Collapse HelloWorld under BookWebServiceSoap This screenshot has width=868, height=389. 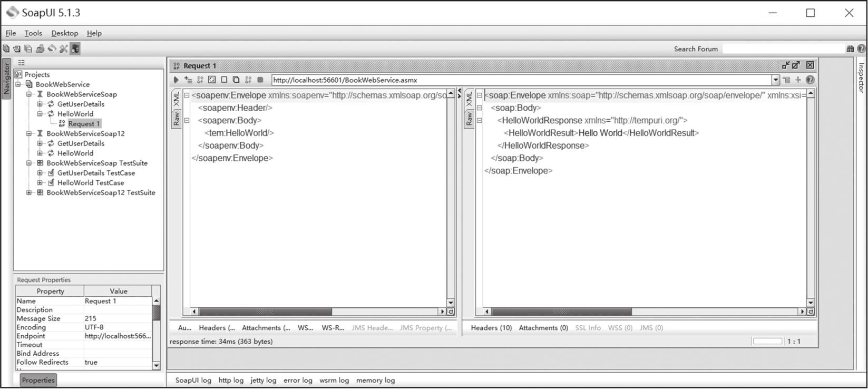(40, 114)
